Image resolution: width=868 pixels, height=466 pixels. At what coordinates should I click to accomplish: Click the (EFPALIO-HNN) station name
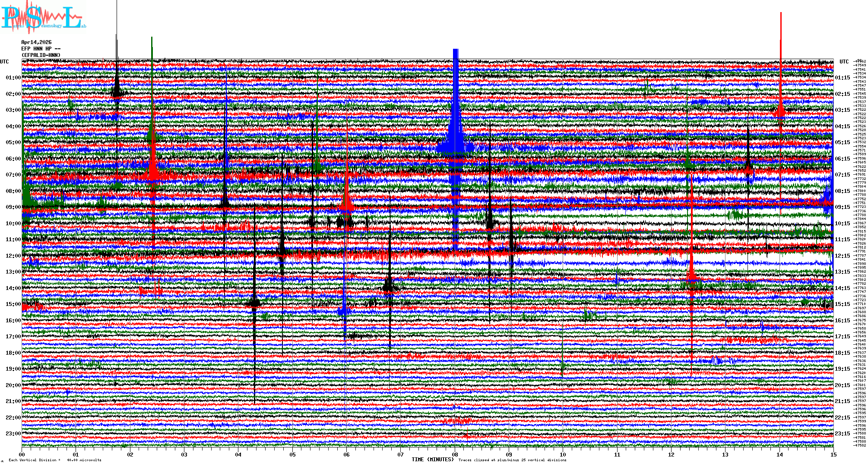[41, 55]
